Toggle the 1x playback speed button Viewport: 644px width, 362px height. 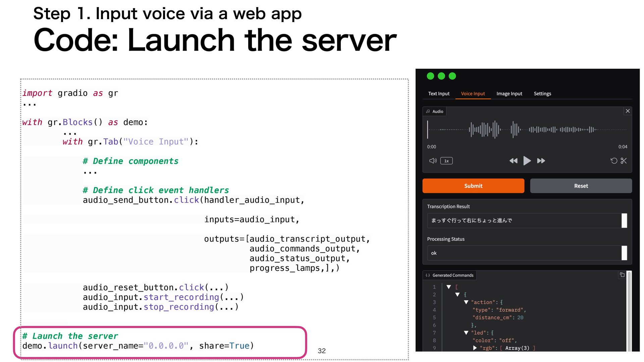point(446,161)
